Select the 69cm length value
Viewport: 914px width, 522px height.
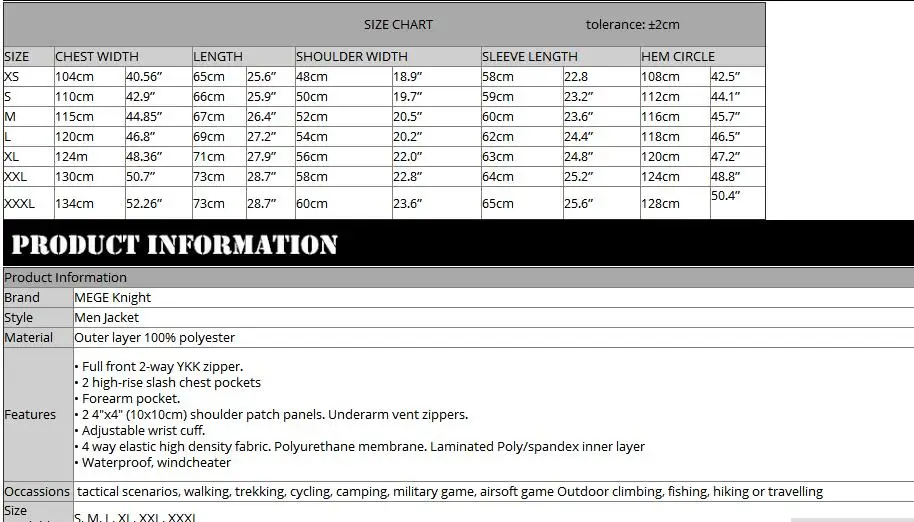click(209, 136)
